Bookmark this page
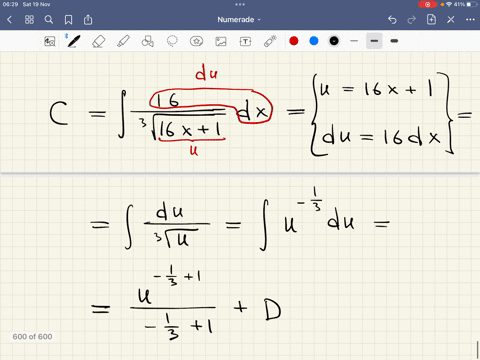Image resolution: width=480 pixels, height=360 pixels. pos(68,20)
